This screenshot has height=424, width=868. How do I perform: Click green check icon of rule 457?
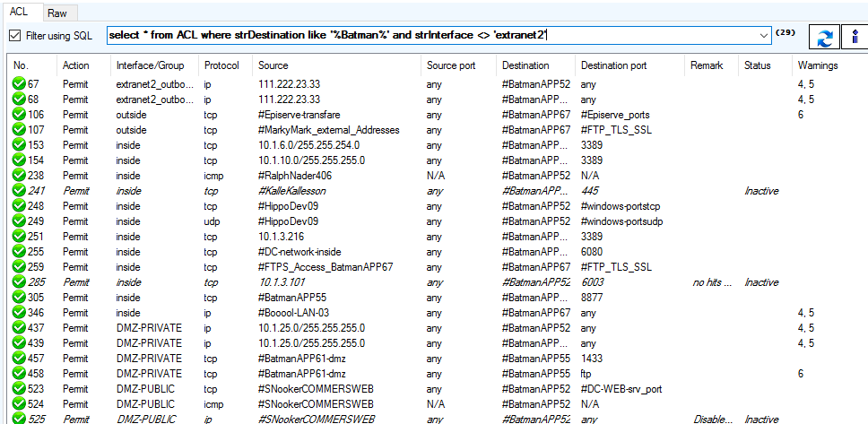coord(20,359)
